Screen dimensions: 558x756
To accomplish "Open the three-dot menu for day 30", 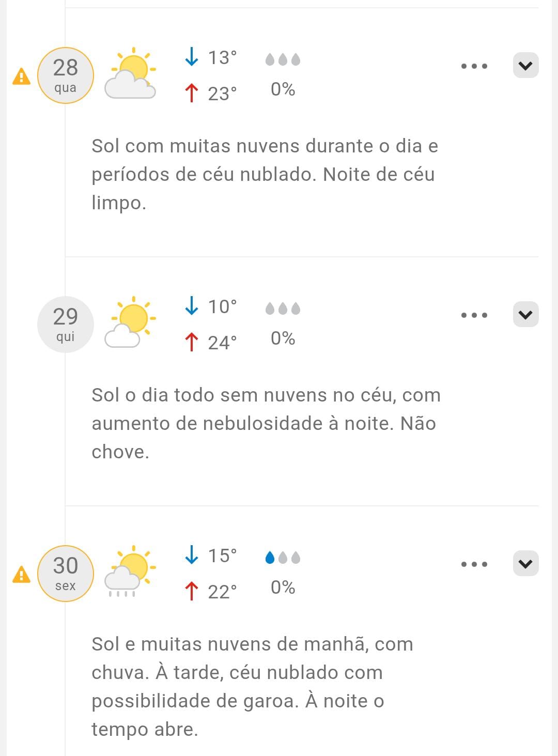I will coord(474,564).
